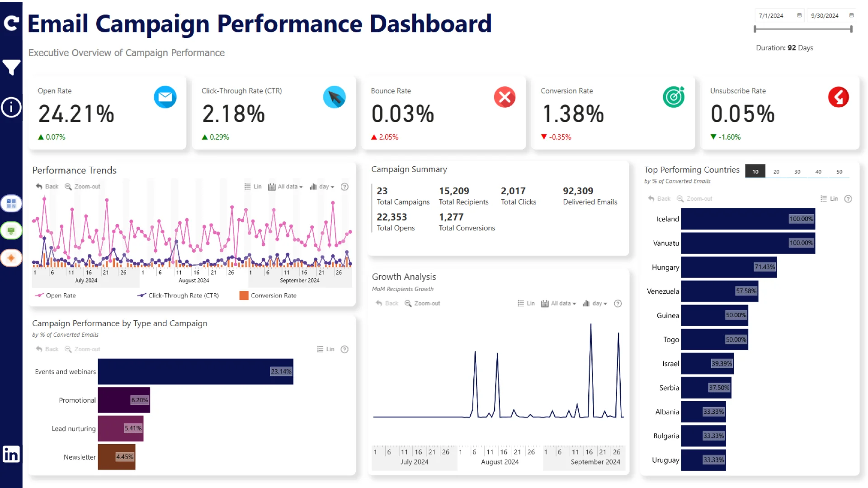The width and height of the screenshot is (868, 488).
Task: Open help icon in Campaign Performance by Type
Action: pos(344,349)
